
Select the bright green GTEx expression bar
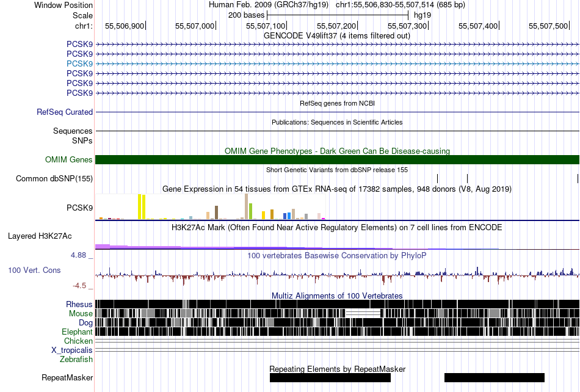click(250, 211)
